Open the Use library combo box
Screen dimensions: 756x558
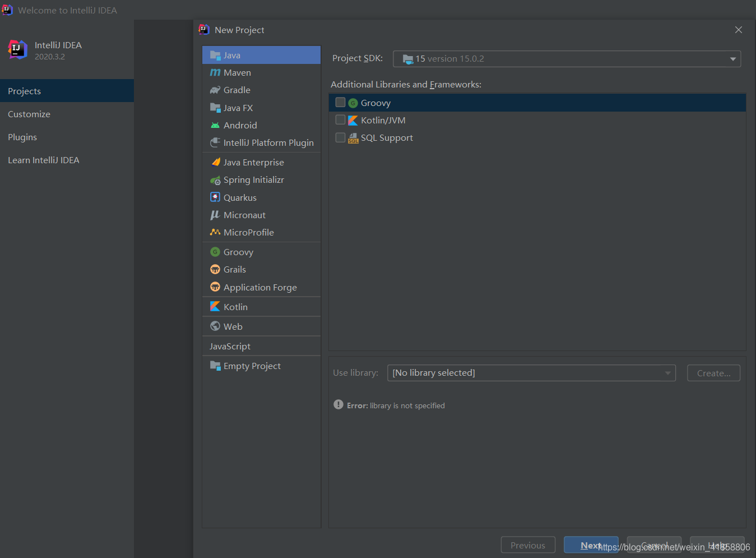pyautogui.click(x=531, y=373)
